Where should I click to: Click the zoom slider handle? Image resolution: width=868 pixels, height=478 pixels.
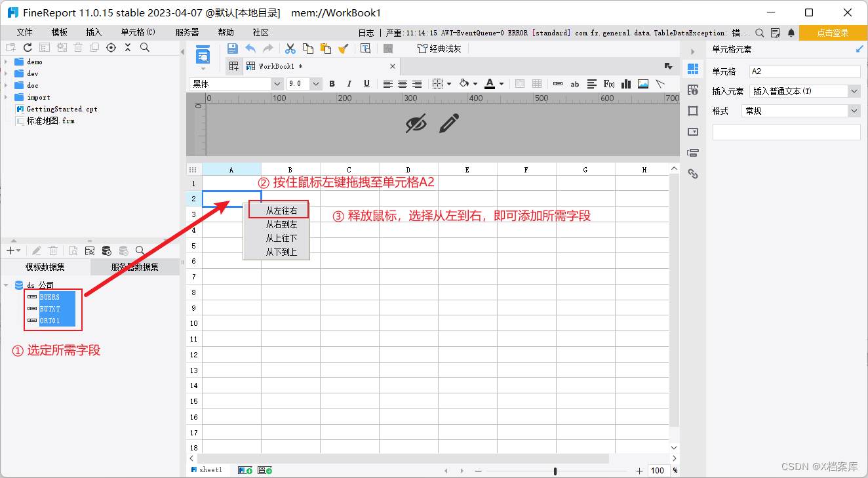click(x=555, y=471)
